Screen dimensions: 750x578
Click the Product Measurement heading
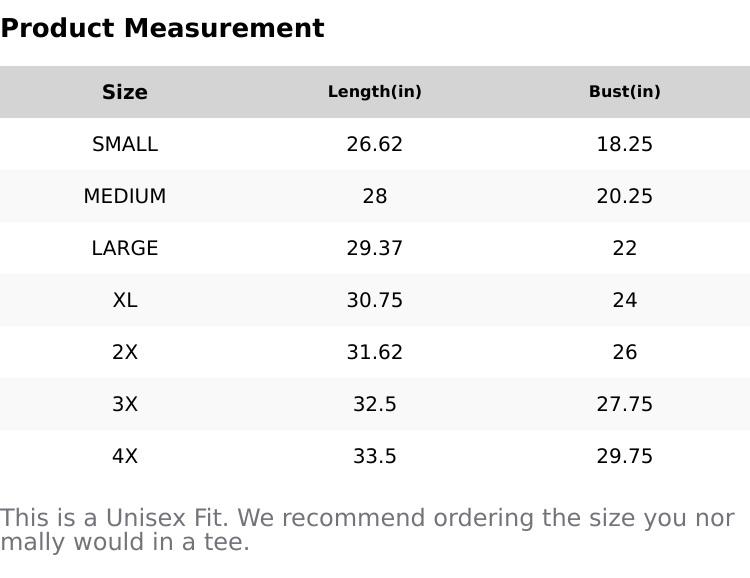162,28
